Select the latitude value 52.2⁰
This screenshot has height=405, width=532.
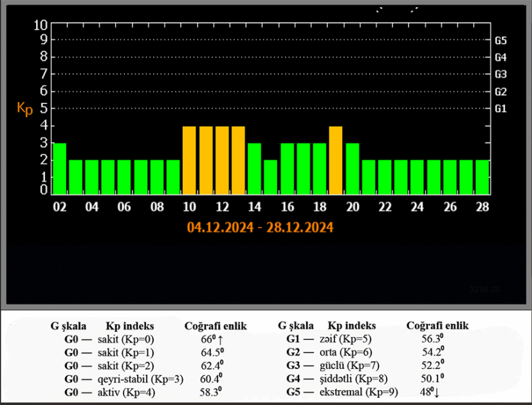pos(432,365)
